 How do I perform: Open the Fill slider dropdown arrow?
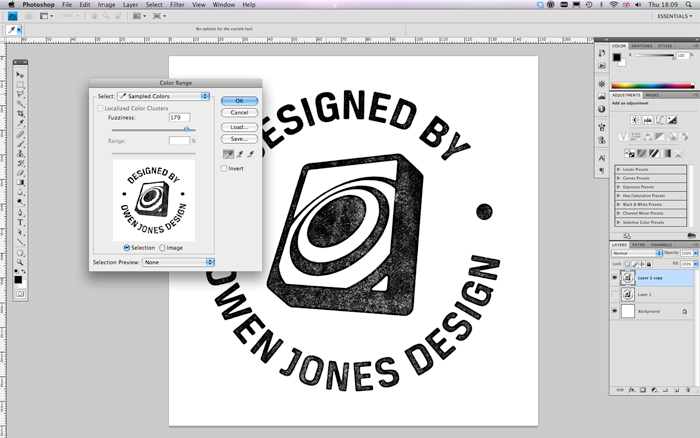tap(696, 264)
